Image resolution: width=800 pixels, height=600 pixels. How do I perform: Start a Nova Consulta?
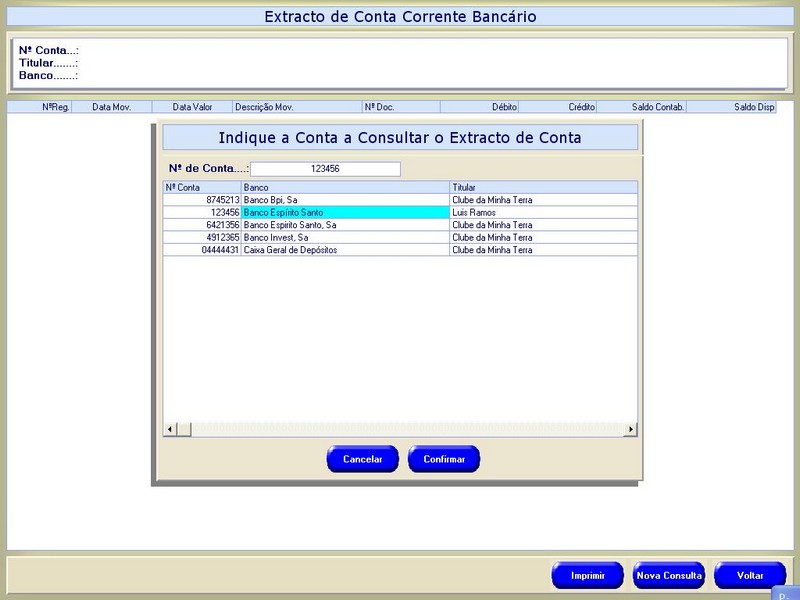click(x=669, y=576)
